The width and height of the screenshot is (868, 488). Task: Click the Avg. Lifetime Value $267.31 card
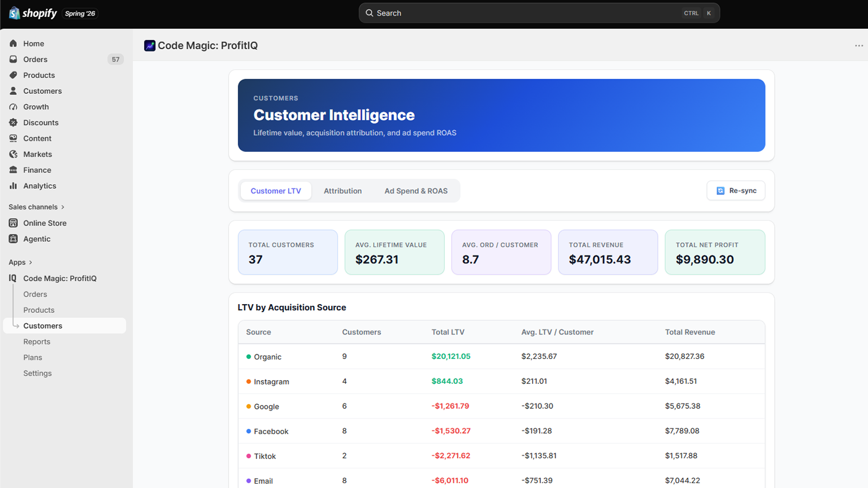394,252
